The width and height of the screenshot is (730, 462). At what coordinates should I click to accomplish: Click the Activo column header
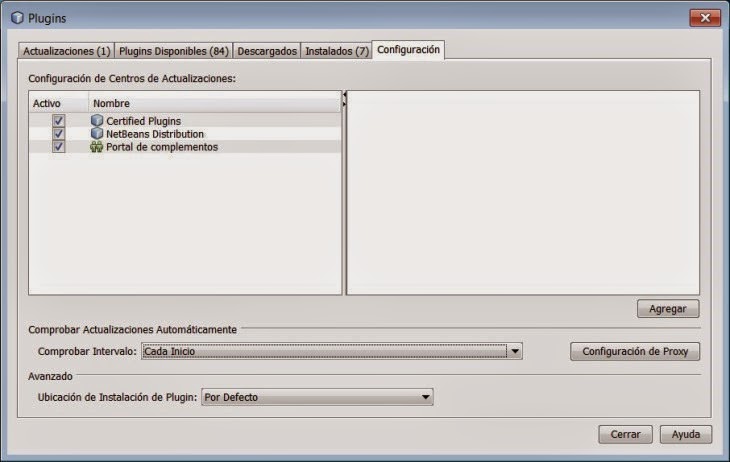point(59,103)
